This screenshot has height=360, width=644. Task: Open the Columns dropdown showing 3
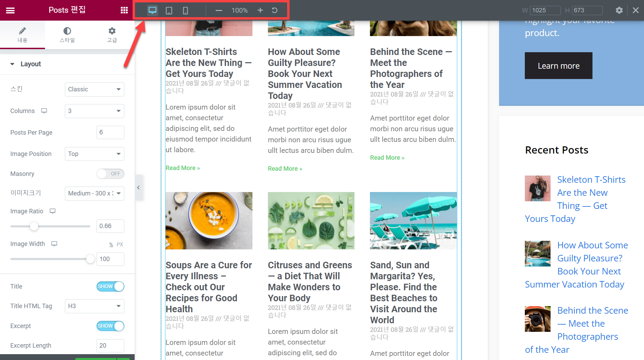coord(94,111)
